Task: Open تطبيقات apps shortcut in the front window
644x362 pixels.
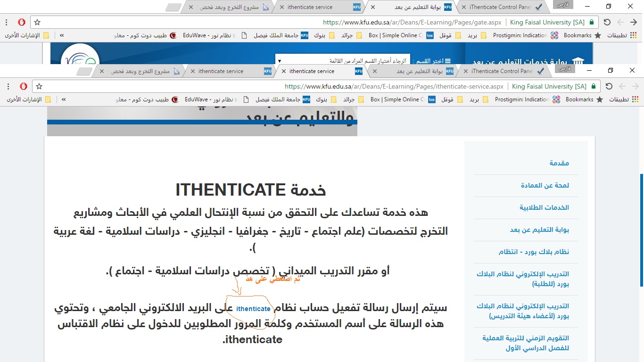Action: click(624, 99)
